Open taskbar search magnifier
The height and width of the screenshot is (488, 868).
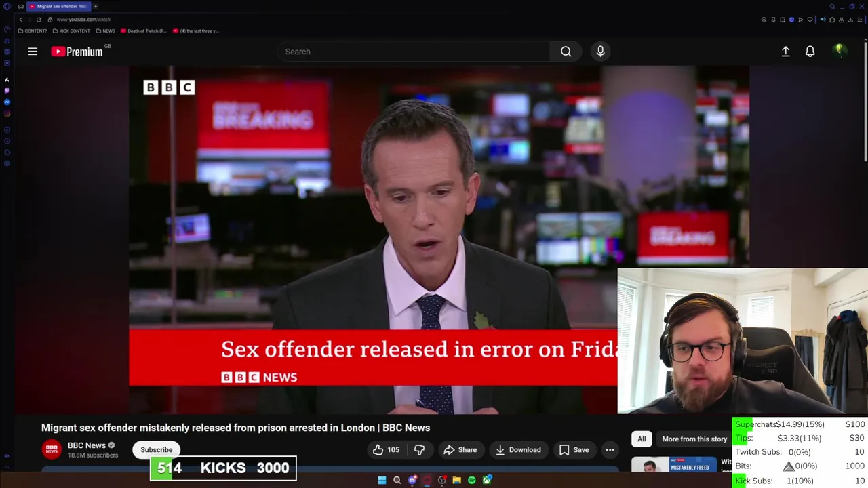(x=397, y=481)
